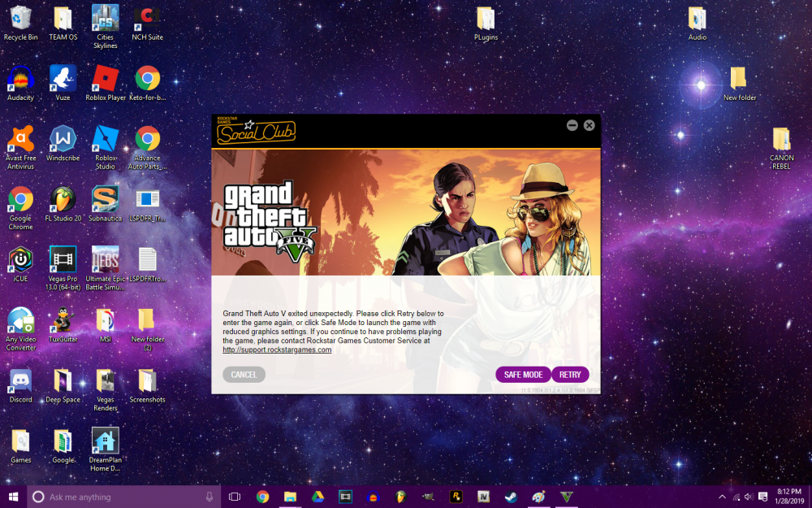Launch FL Studio from the taskbar

[400, 497]
